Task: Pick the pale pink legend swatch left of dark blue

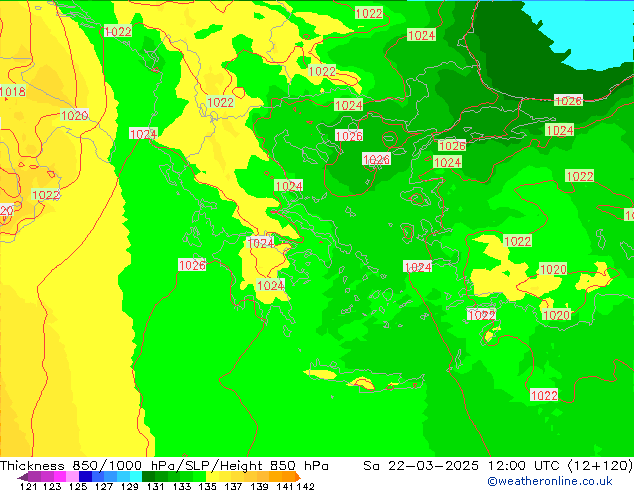Action: (x=72, y=477)
